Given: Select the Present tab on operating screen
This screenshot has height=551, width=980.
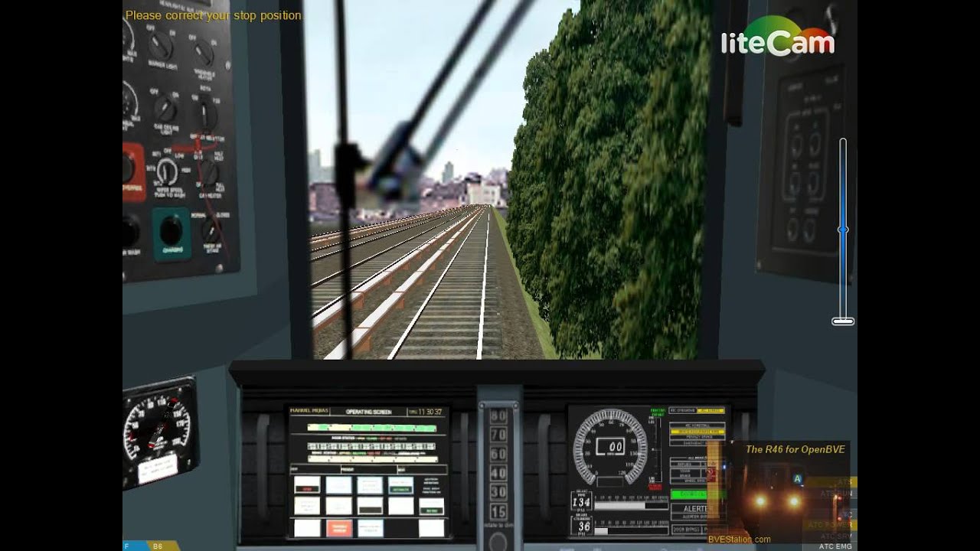Looking at the screenshot, I should point(367,469).
